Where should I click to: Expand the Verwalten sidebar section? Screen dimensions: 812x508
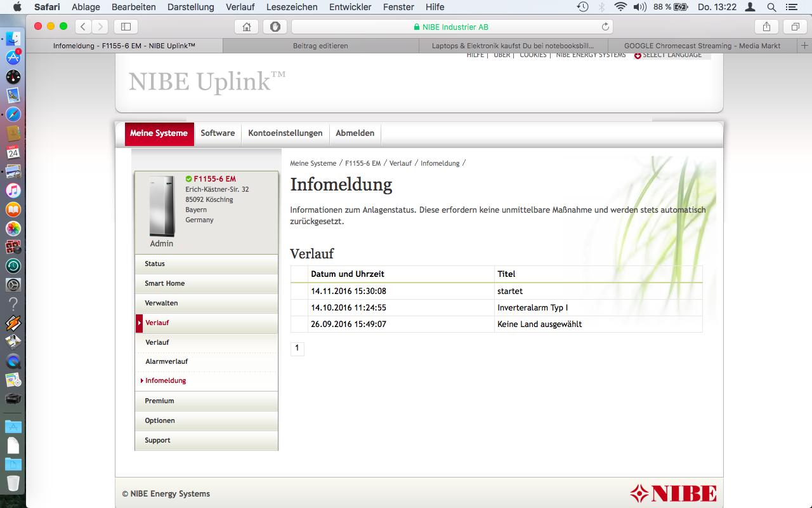(206, 303)
